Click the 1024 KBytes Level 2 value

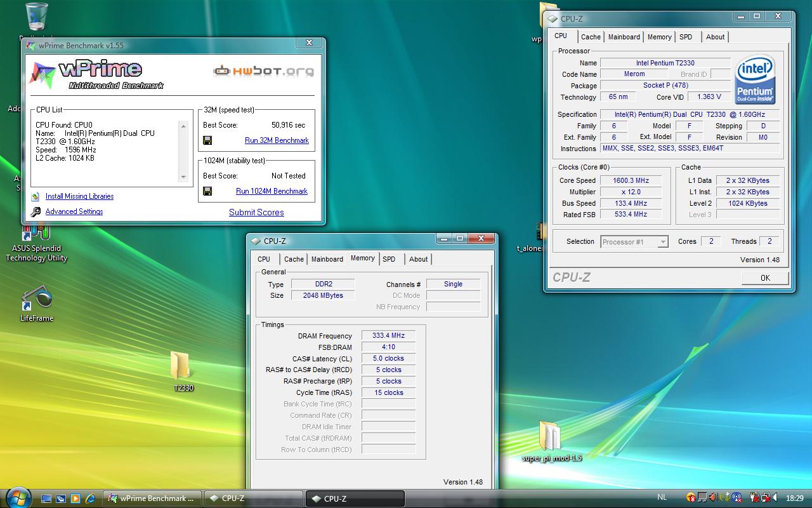click(x=748, y=203)
